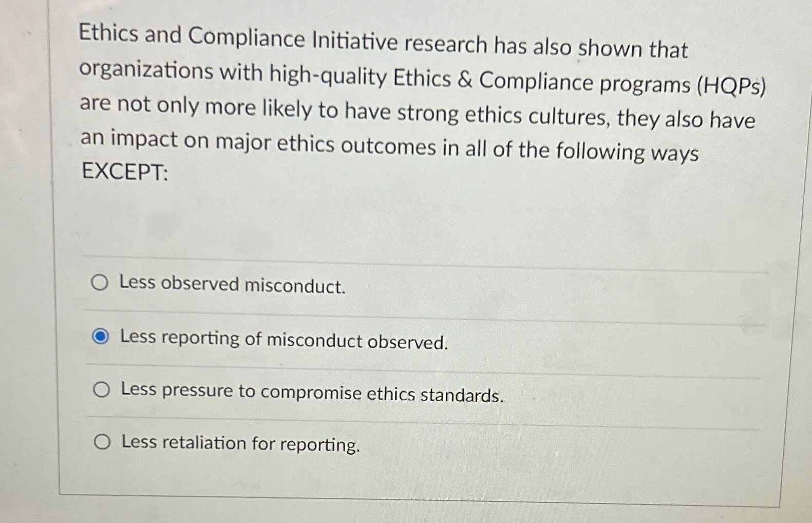Click the divider above first answer choice
This screenshot has width=812, height=523.
coord(411,258)
